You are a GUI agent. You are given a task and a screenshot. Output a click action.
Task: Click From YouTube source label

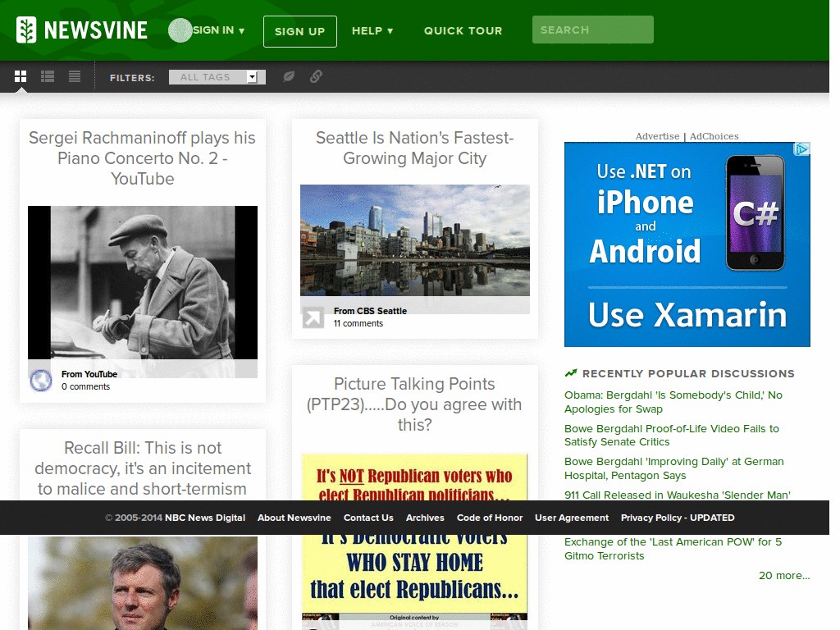[x=89, y=374]
